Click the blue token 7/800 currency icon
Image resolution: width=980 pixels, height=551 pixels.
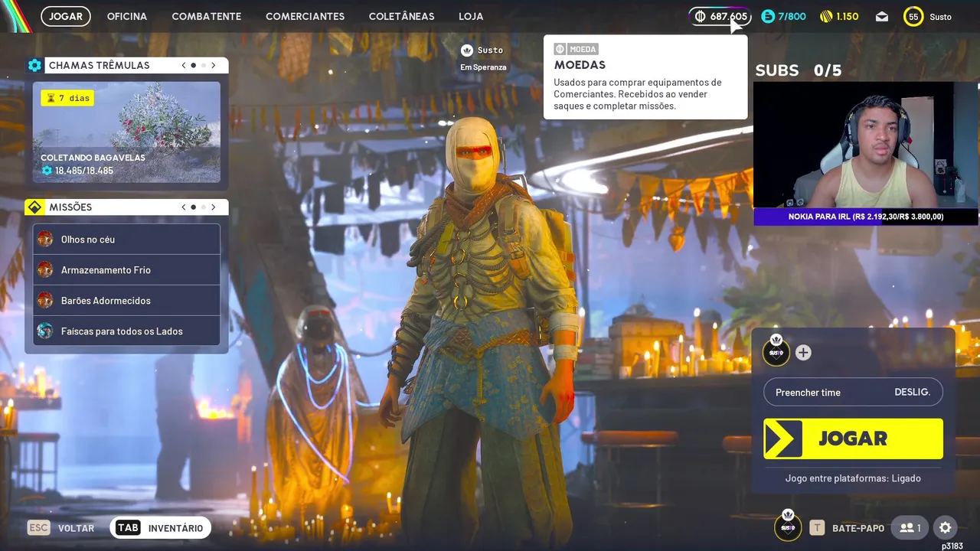pyautogui.click(x=768, y=16)
